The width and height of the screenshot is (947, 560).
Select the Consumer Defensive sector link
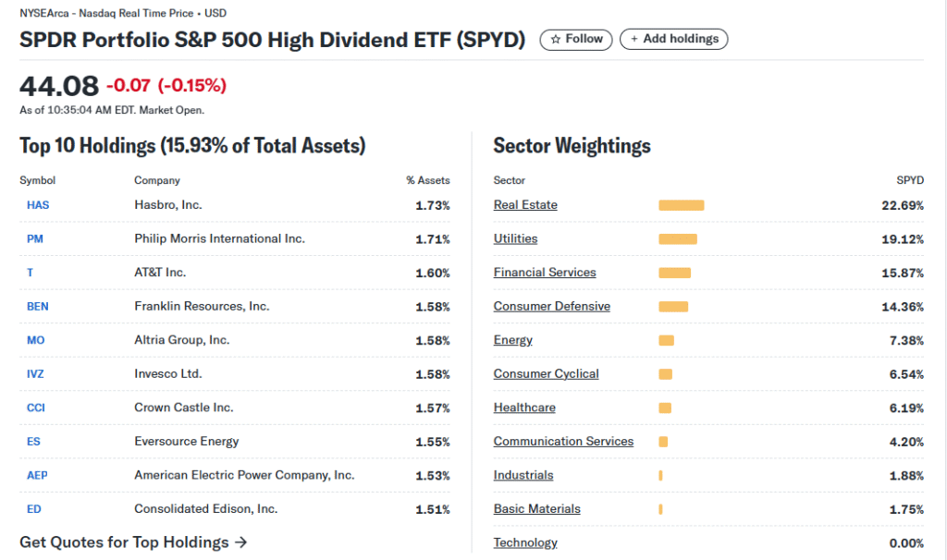(551, 307)
